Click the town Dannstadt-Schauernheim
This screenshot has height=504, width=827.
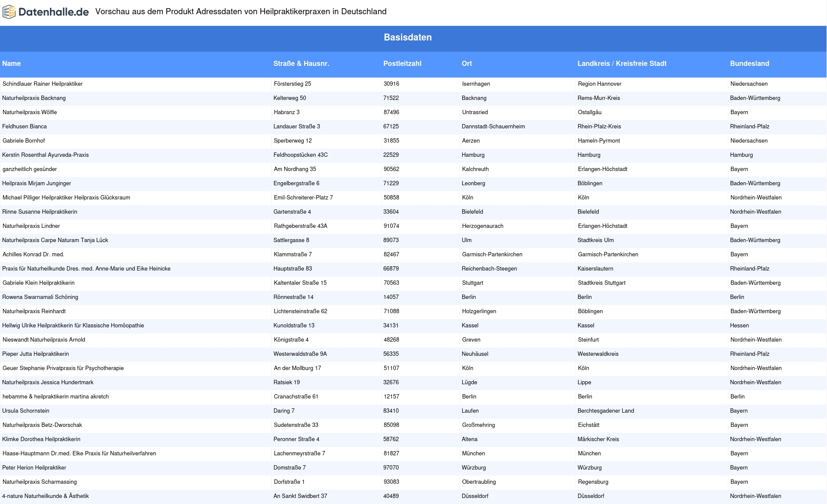coord(494,127)
